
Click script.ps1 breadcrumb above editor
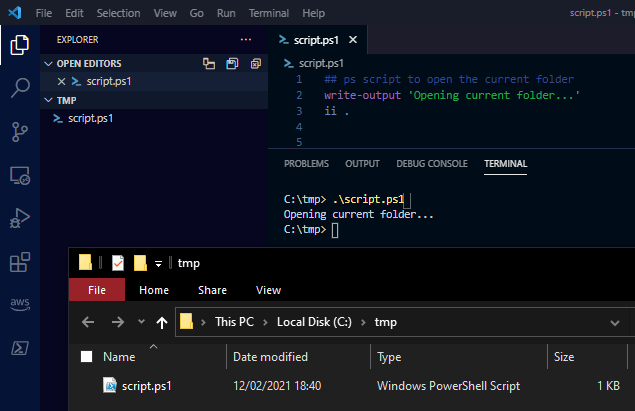tap(321, 63)
